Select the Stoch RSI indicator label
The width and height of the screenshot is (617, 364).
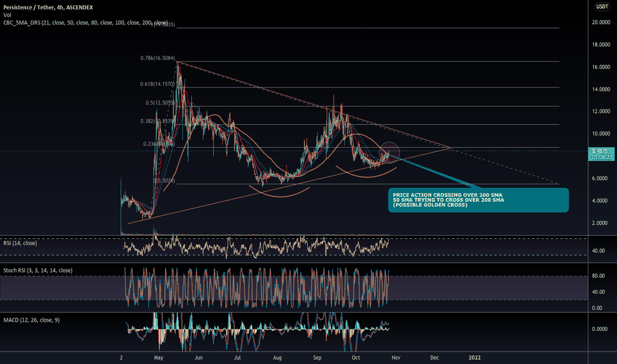click(38, 270)
